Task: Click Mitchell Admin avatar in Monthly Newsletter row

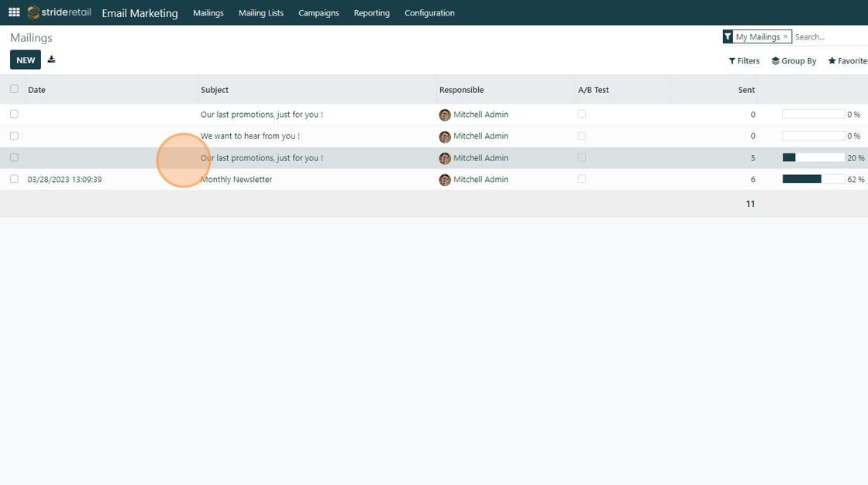Action: click(x=445, y=180)
